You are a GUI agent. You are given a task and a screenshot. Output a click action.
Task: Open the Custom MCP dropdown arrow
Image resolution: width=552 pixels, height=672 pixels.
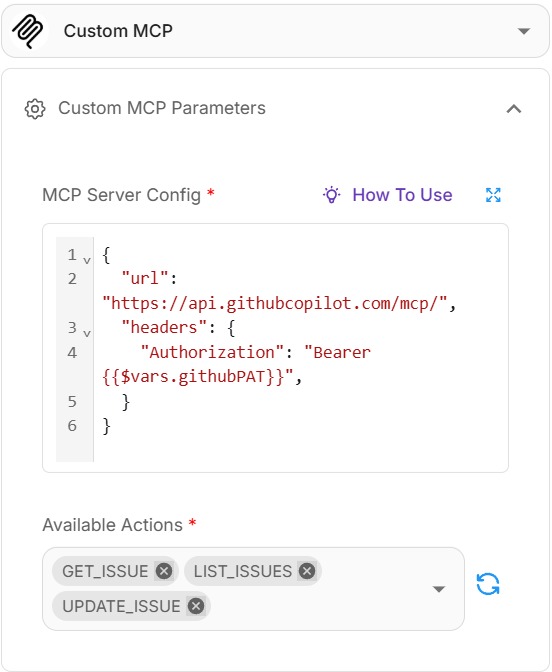524,31
